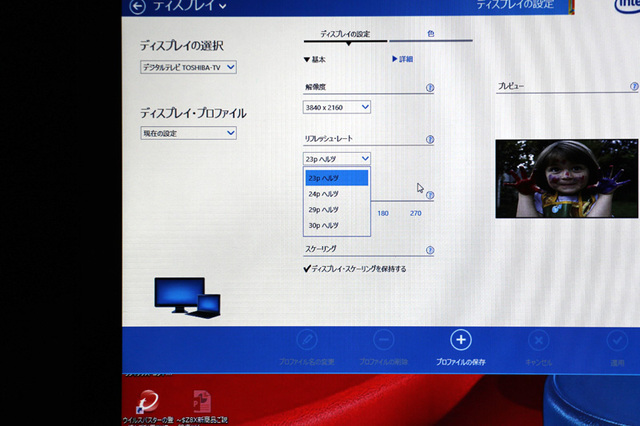
Task: Toggle ディスプレイ・スケーリングを保持する checkbox
Action: 307,269
